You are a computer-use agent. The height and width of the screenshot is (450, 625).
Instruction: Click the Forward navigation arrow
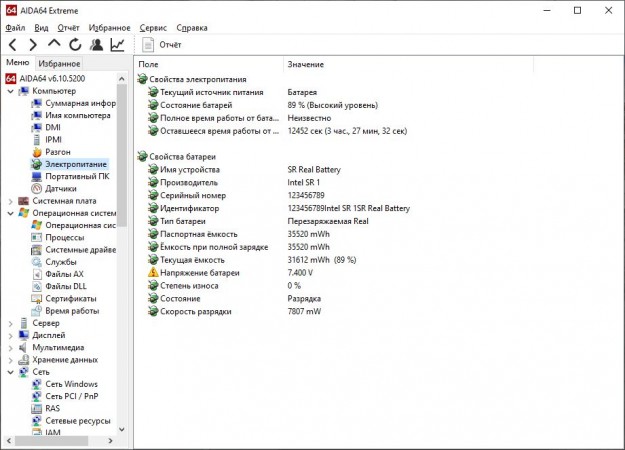tap(33, 45)
